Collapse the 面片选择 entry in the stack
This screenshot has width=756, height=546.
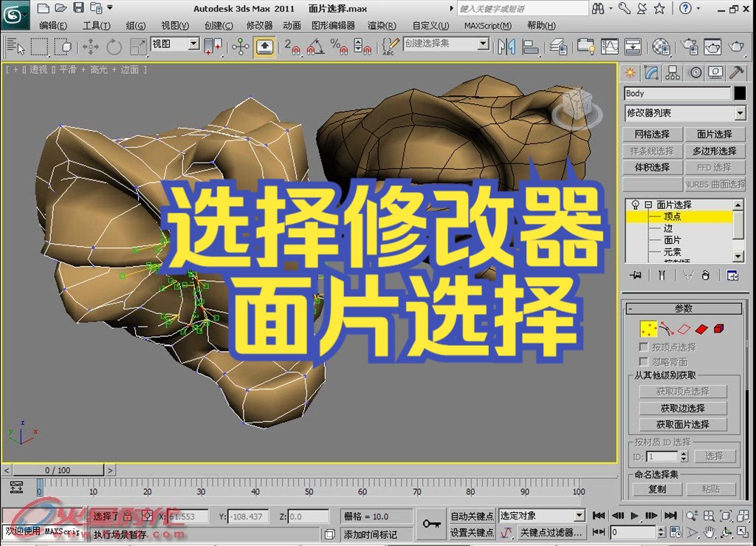point(647,205)
